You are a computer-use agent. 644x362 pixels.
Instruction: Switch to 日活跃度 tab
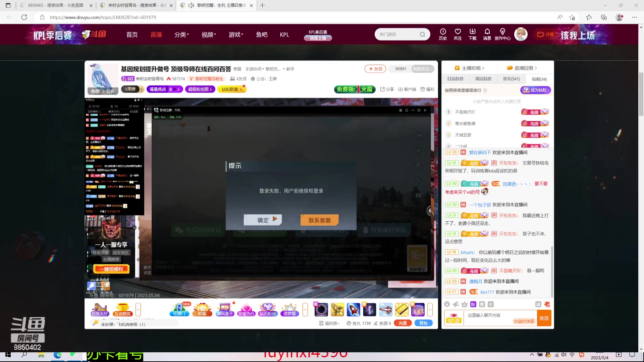(455, 79)
